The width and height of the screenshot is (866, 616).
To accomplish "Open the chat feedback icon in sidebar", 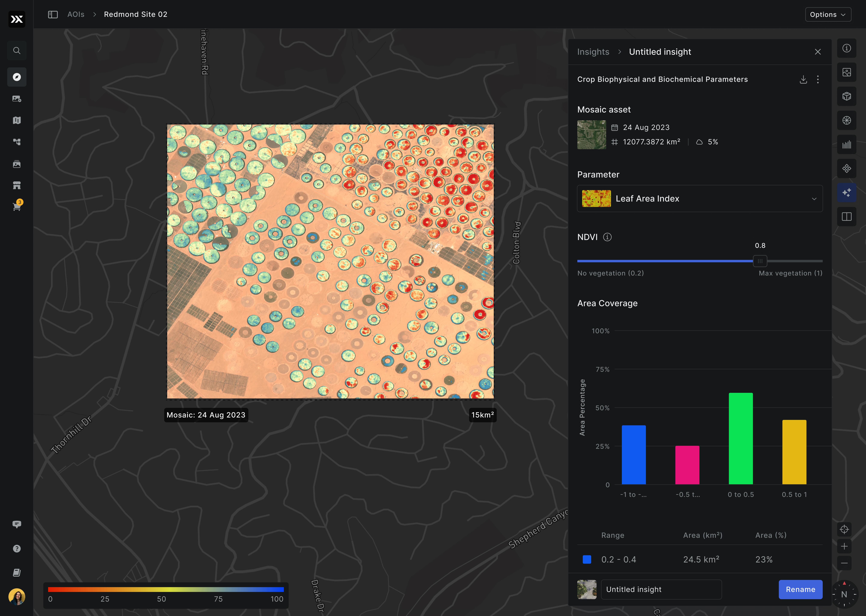I will (17, 524).
